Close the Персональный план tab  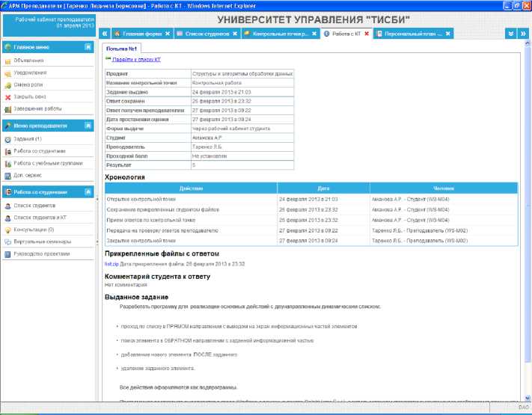coord(448,34)
